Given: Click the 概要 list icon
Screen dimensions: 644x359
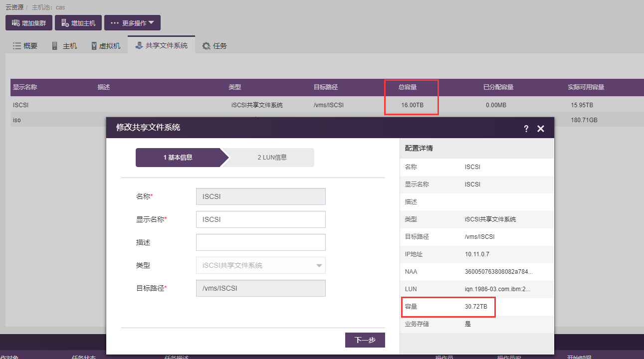Looking at the screenshot, I should [x=17, y=46].
